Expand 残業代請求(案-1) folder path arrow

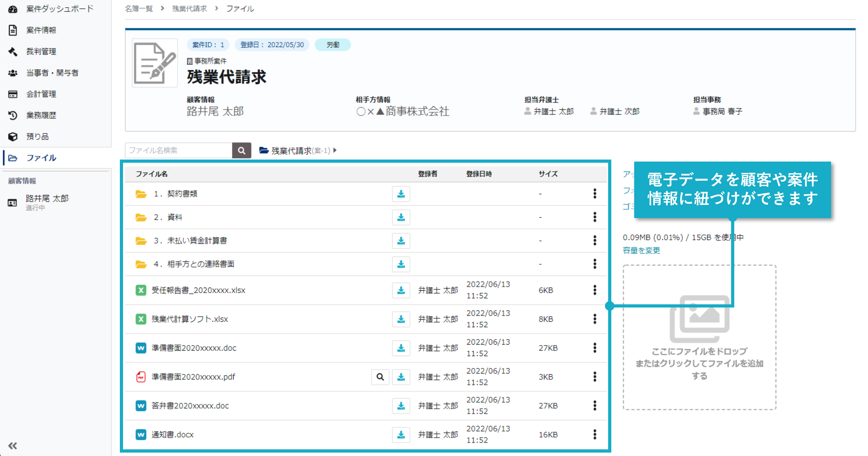335,150
